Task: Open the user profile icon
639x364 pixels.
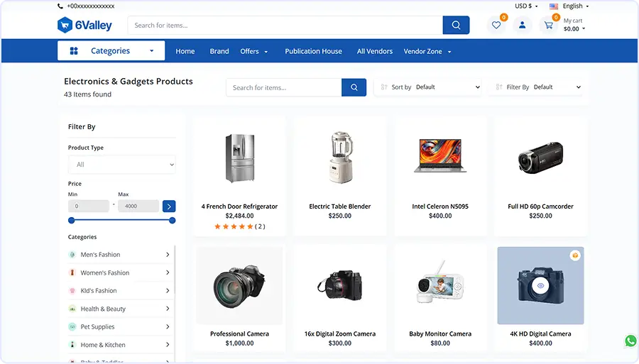Action: click(522, 26)
